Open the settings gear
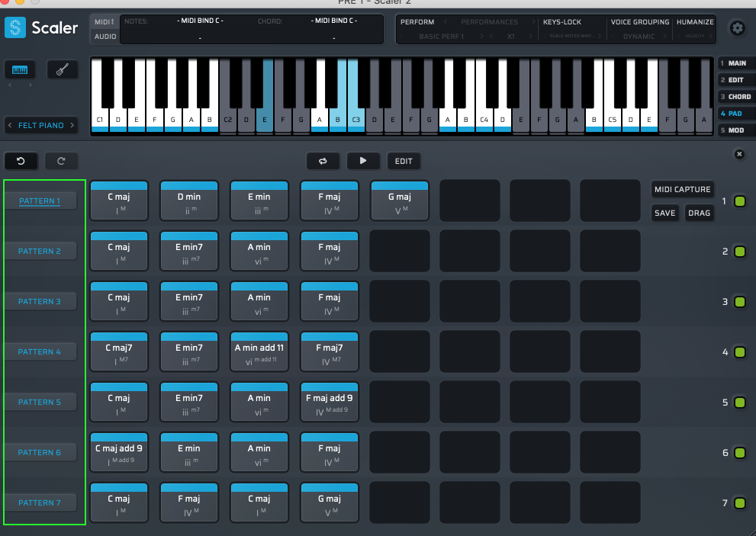The width and height of the screenshot is (756, 536). (737, 28)
